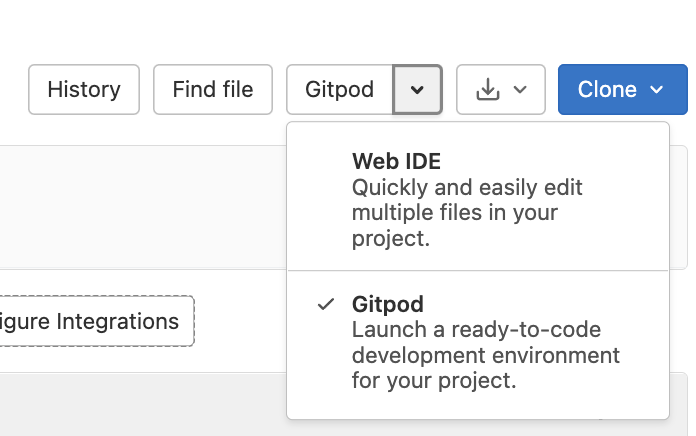696x436 pixels.
Task: Expand the download formats dropdown
Action: (x=501, y=90)
